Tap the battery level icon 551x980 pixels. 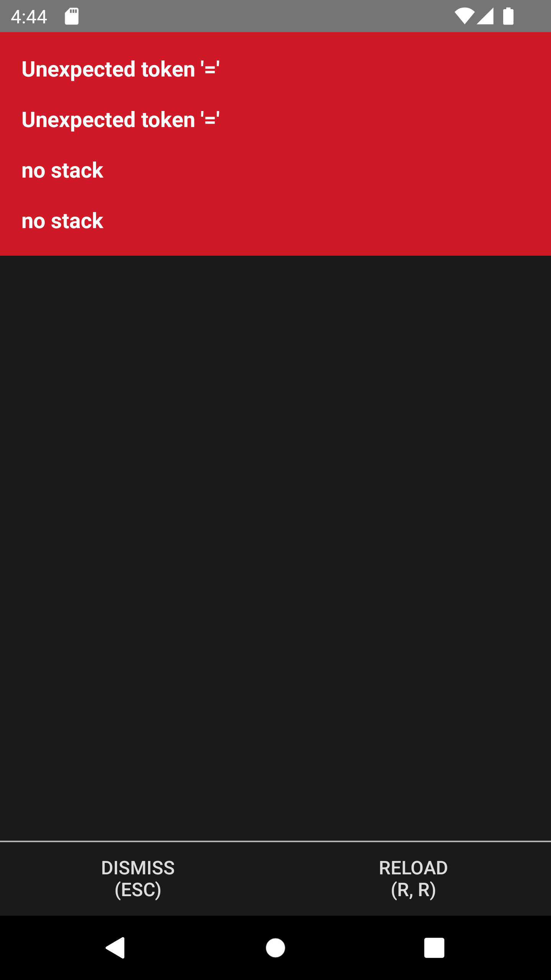[x=508, y=16]
